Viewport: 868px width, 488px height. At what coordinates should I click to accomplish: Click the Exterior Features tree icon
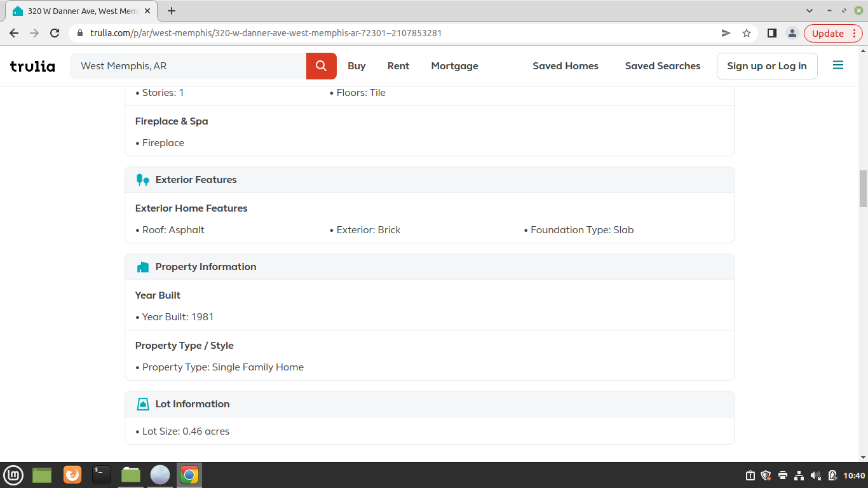point(143,180)
